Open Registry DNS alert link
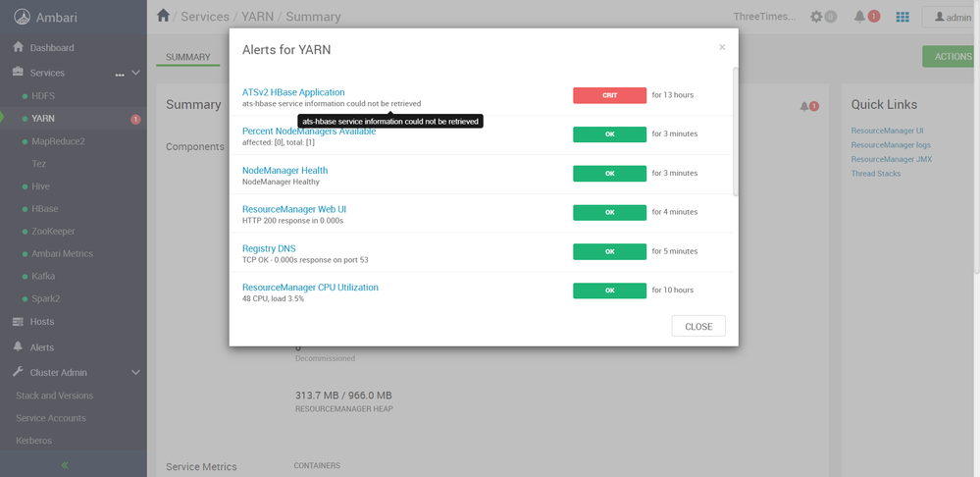Viewport: 980px width, 477px height. [x=269, y=248]
